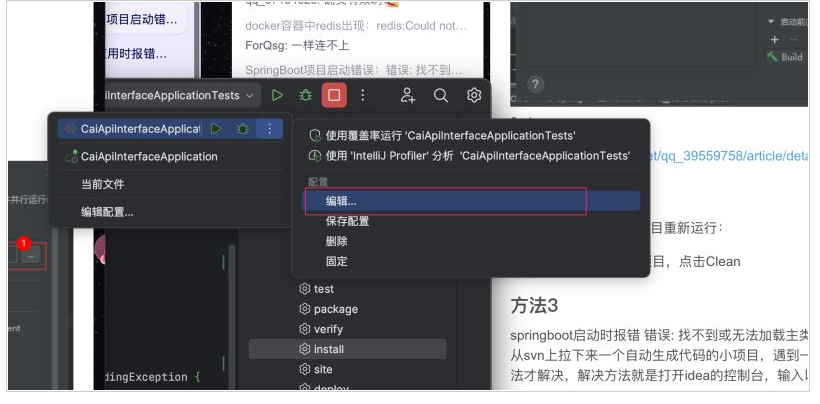The image size is (820, 404).
Task: Choose 使用 'IntelliJ Profiler' 分析 menu entry
Action: [470, 156]
